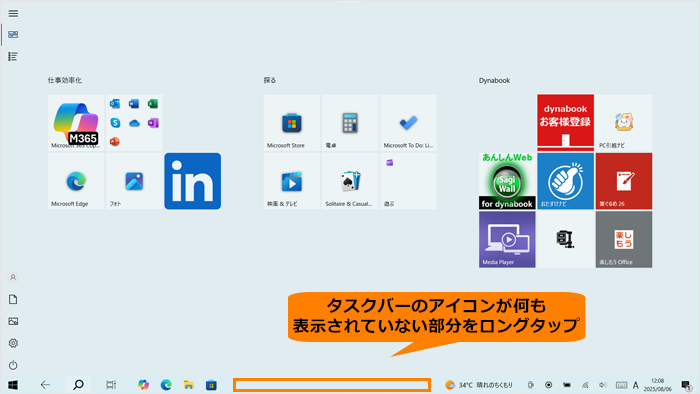Expand the 遊ぶ folder tile
The image size is (700, 394).
click(x=408, y=181)
